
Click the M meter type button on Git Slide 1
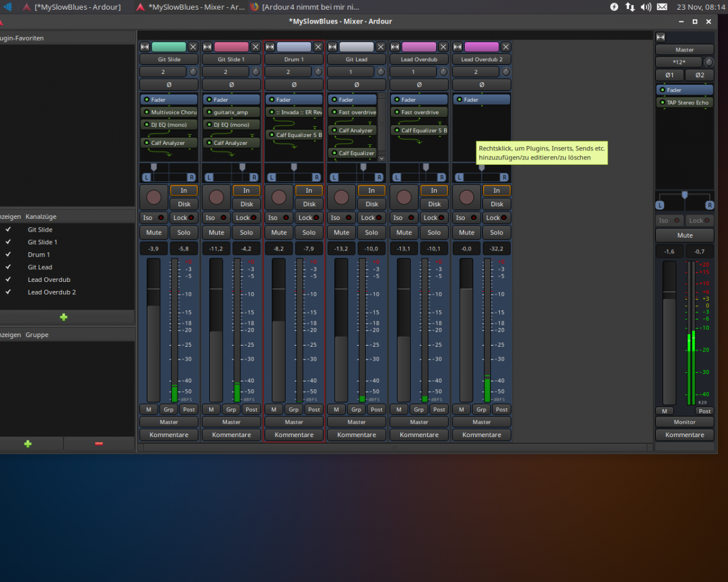tap(211, 409)
